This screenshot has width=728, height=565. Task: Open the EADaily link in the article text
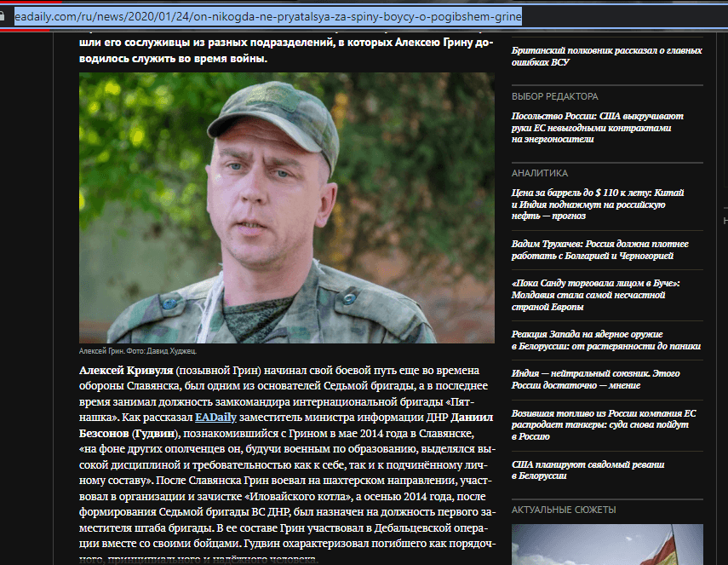pos(215,418)
